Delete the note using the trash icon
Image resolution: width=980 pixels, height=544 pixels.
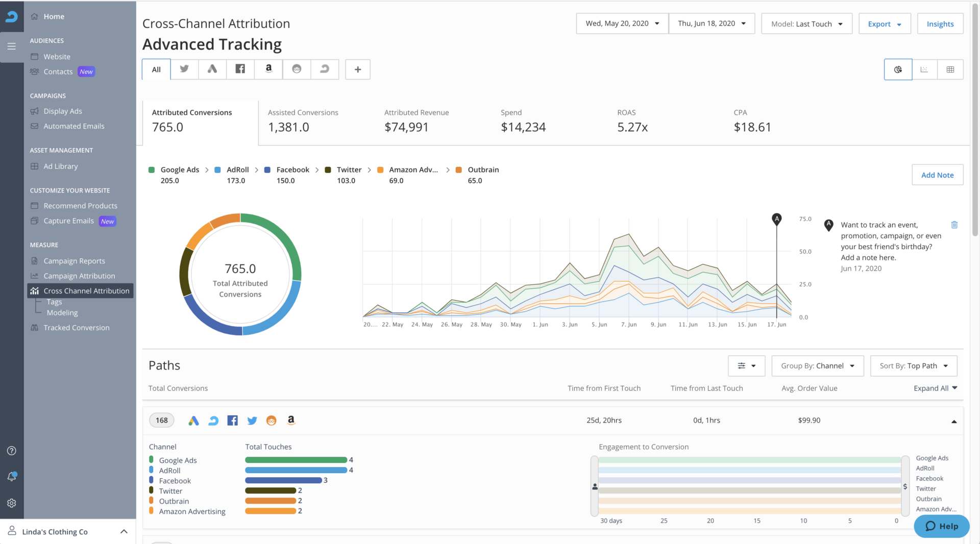[x=955, y=225]
